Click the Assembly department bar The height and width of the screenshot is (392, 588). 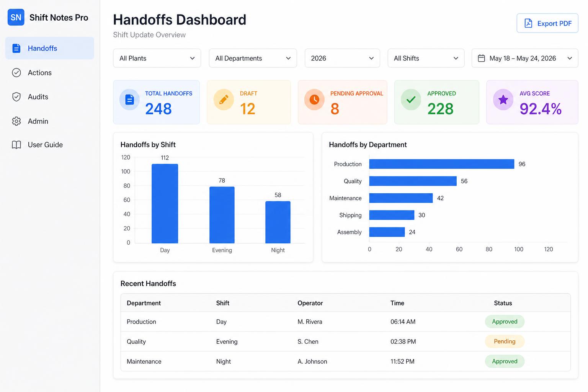click(x=387, y=232)
